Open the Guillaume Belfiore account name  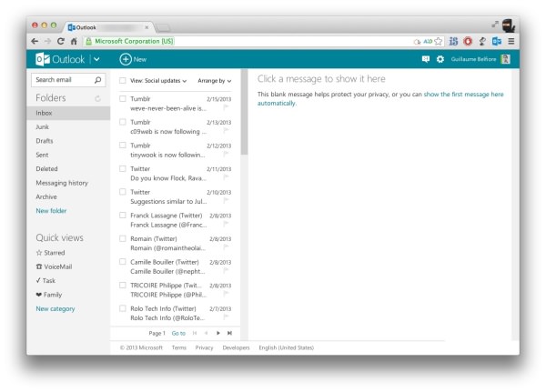[x=473, y=59]
